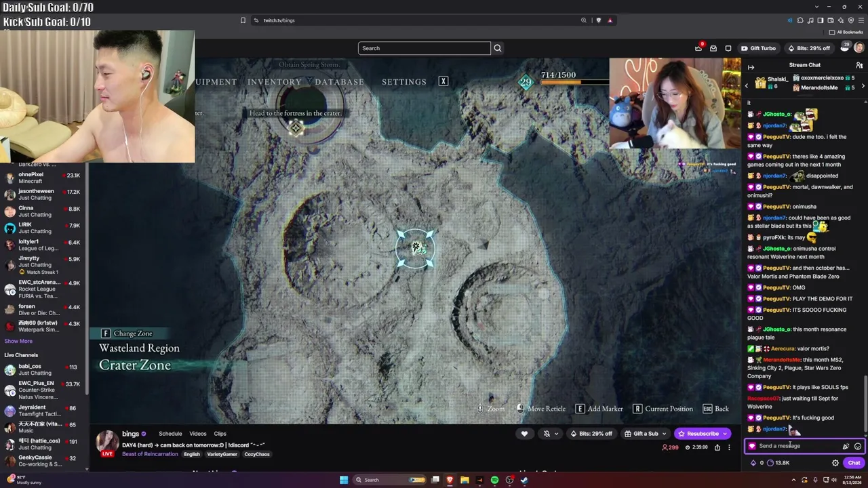Click the Bits balance icon under chat
The image size is (868, 488).
point(753,463)
